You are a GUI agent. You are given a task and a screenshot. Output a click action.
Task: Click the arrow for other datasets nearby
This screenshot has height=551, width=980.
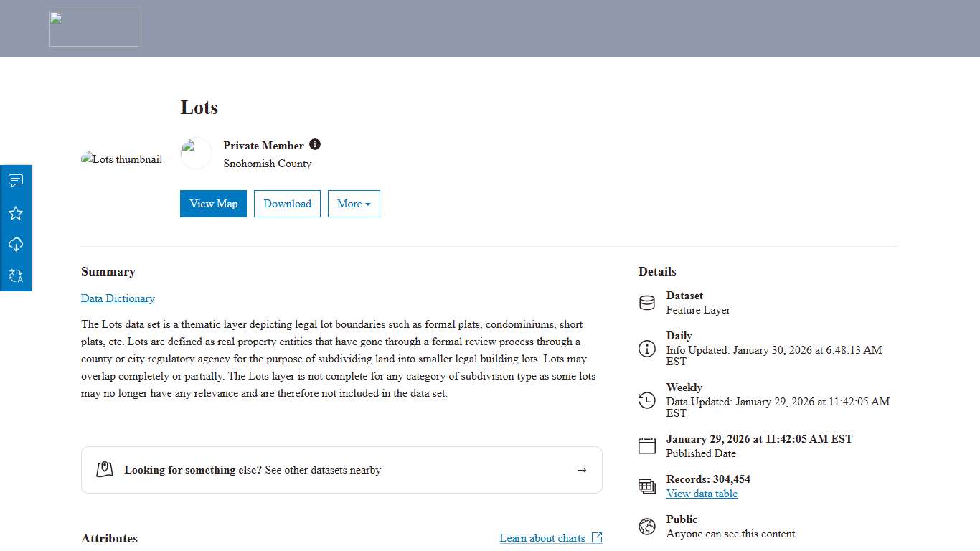[x=581, y=469]
